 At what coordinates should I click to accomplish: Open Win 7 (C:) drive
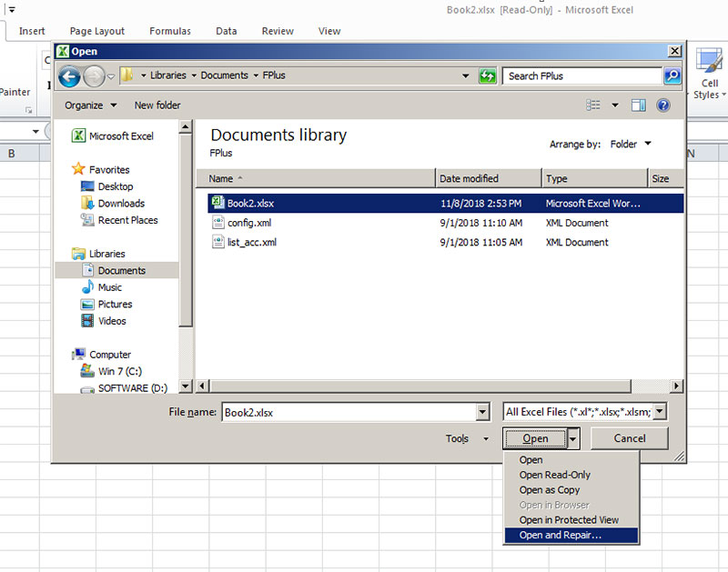click(111, 371)
